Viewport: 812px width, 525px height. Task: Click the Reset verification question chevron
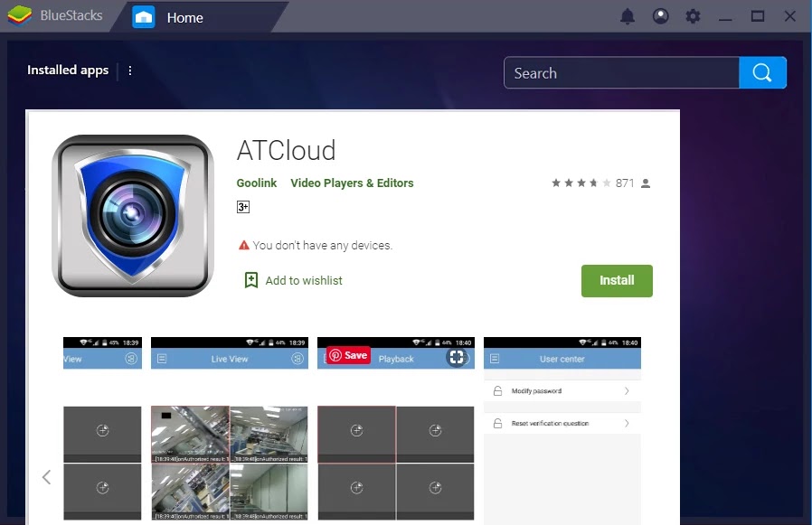click(627, 424)
